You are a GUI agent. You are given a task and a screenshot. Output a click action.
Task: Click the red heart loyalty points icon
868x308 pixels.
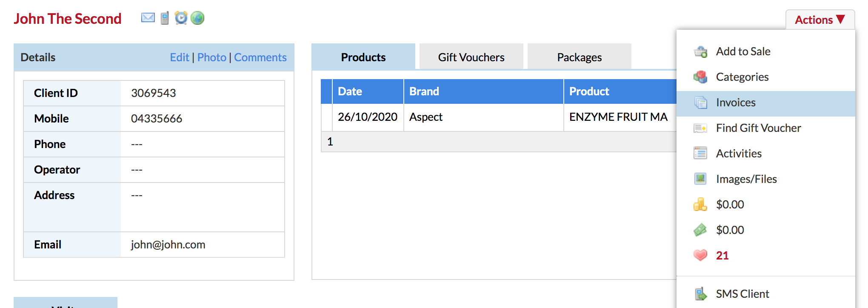point(700,255)
